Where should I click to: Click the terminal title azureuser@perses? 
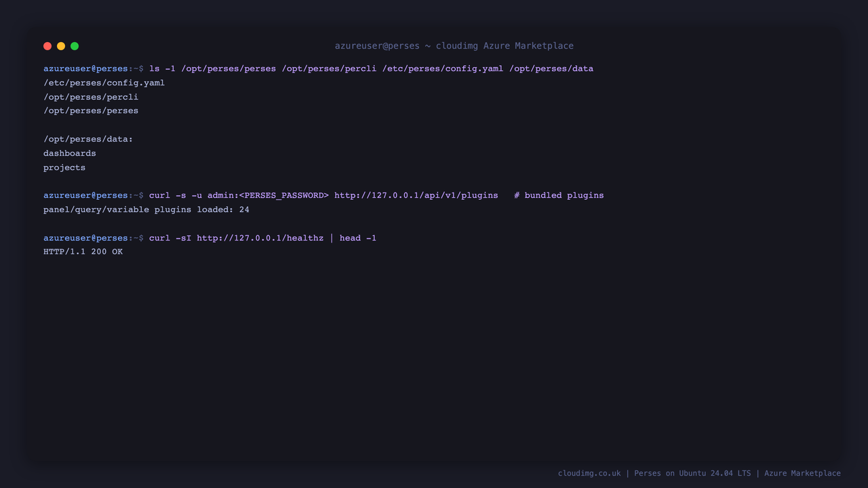click(x=377, y=46)
